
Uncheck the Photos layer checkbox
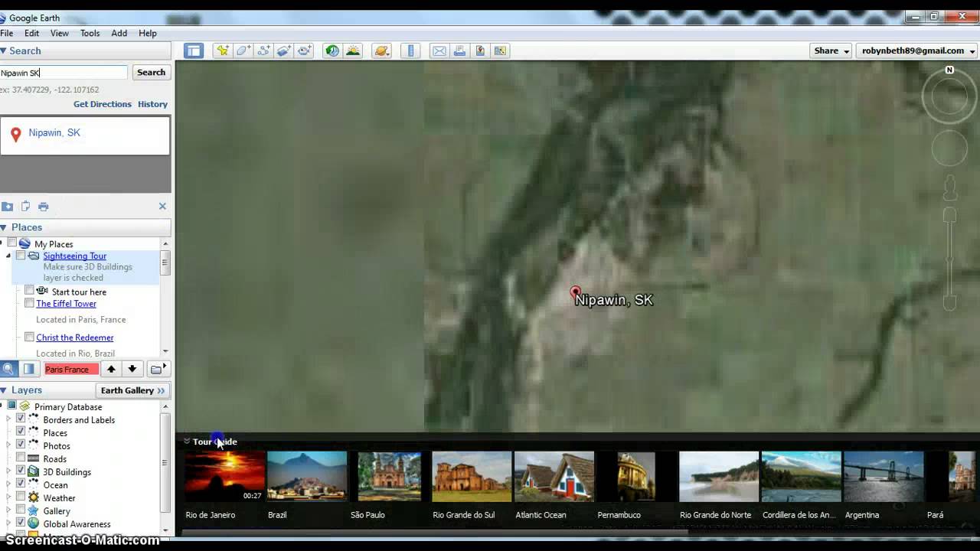21,445
